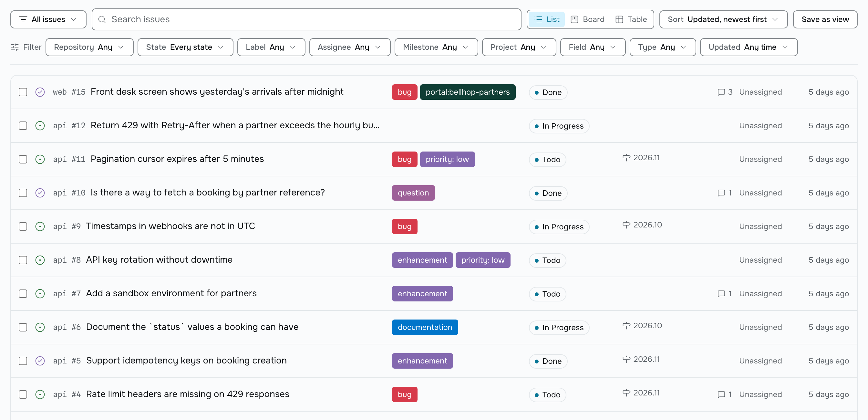Click the open status icon on issue #12
This screenshot has height=420, width=868.
(40, 126)
